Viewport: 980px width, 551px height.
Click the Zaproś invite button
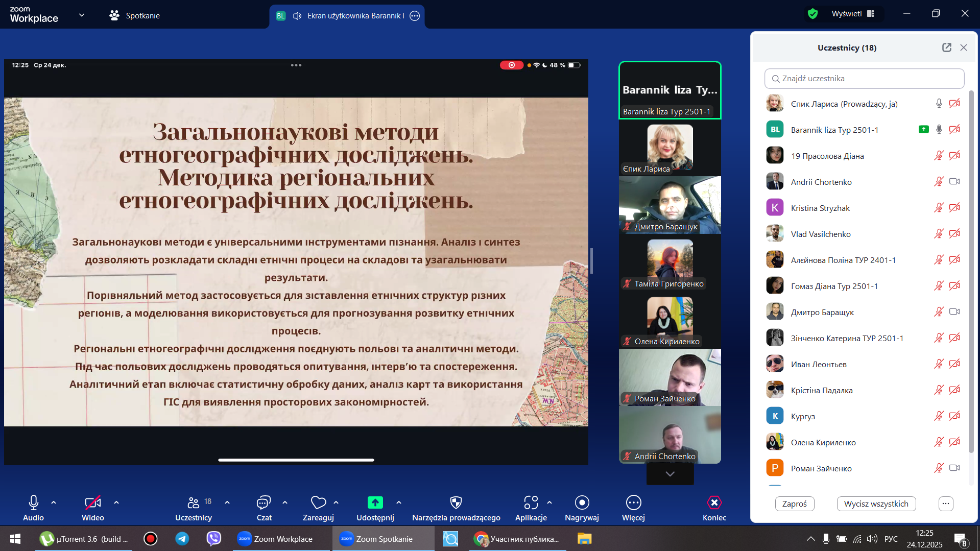tap(794, 504)
